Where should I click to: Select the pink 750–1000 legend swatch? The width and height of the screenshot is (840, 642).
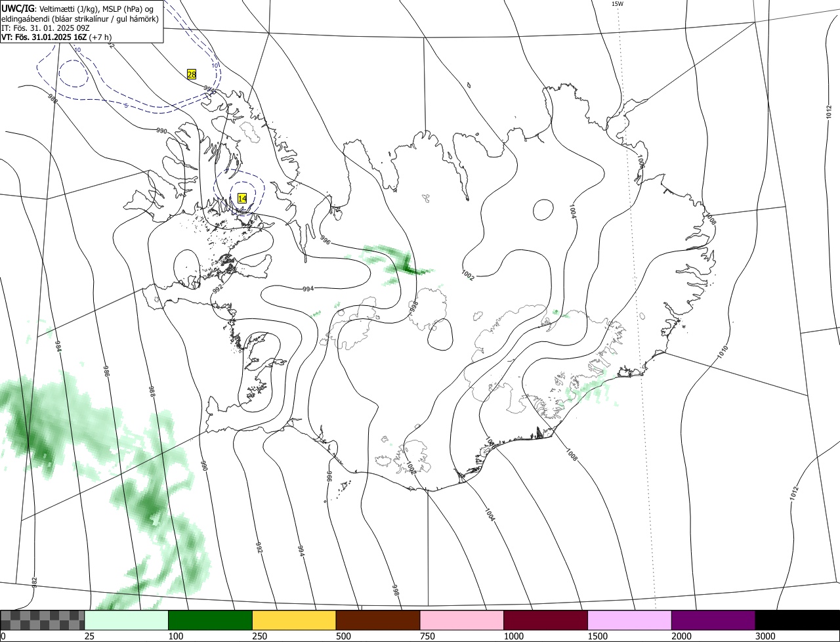click(x=462, y=620)
